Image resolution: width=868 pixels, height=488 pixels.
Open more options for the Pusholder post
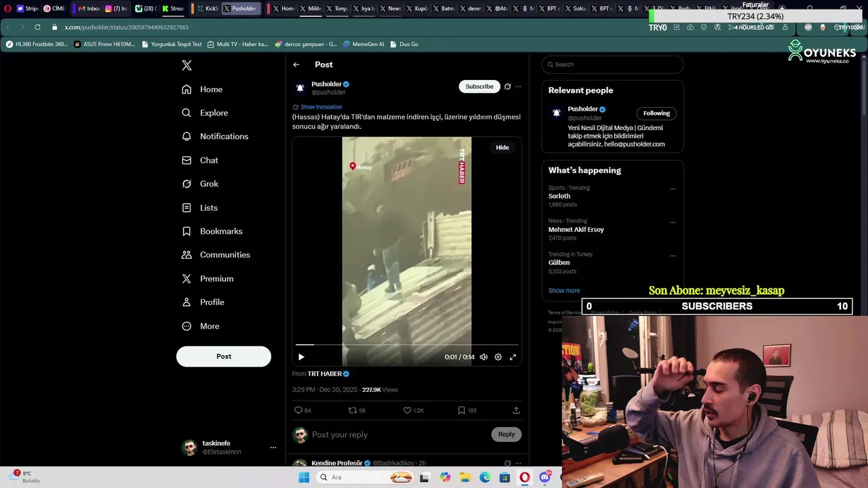518,86
